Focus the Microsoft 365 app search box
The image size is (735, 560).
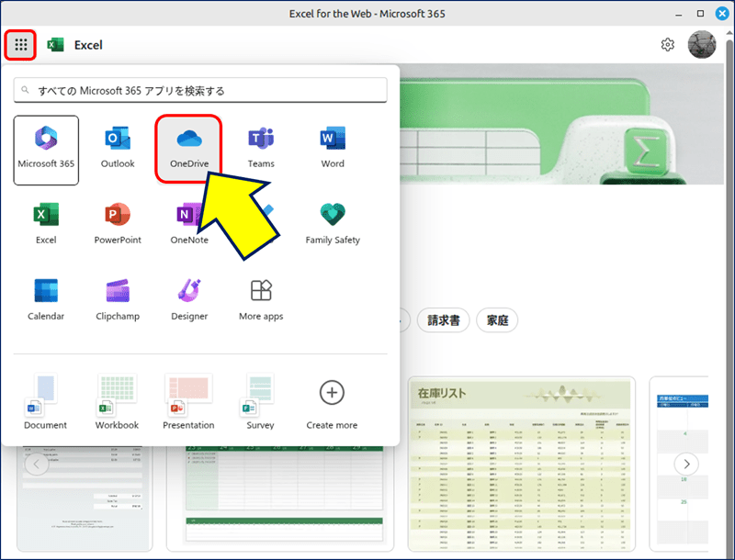[x=200, y=90]
